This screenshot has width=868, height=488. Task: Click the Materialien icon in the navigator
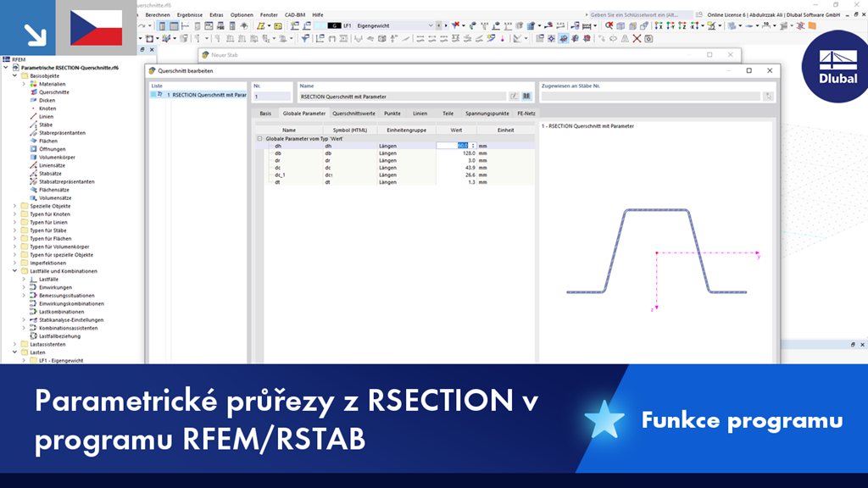pos(32,84)
